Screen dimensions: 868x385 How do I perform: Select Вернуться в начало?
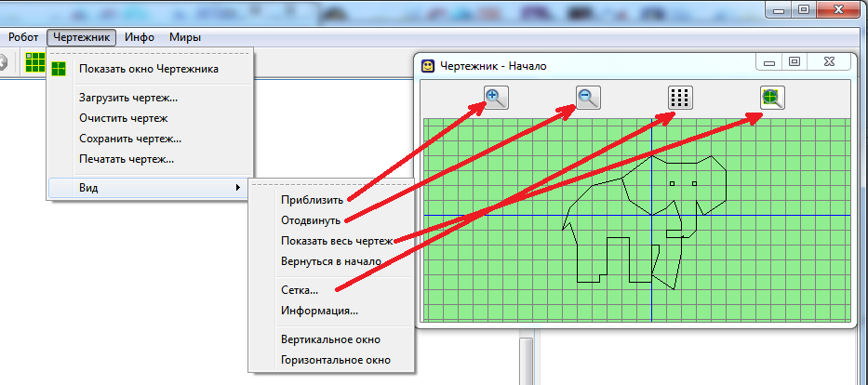click(x=330, y=261)
